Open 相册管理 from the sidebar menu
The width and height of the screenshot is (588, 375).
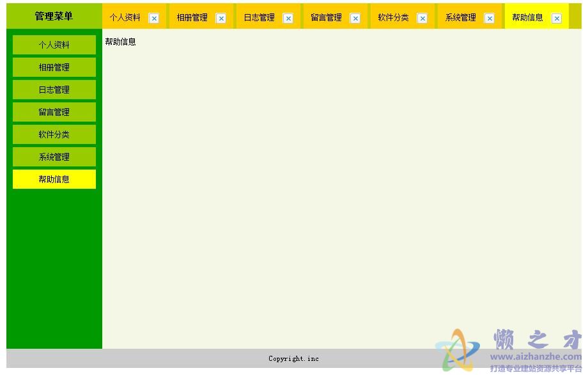(x=54, y=68)
